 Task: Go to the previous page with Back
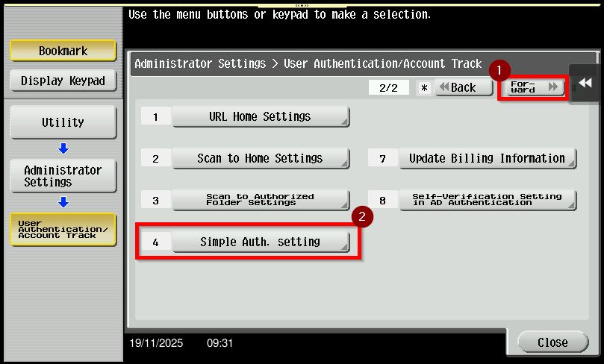pos(463,87)
